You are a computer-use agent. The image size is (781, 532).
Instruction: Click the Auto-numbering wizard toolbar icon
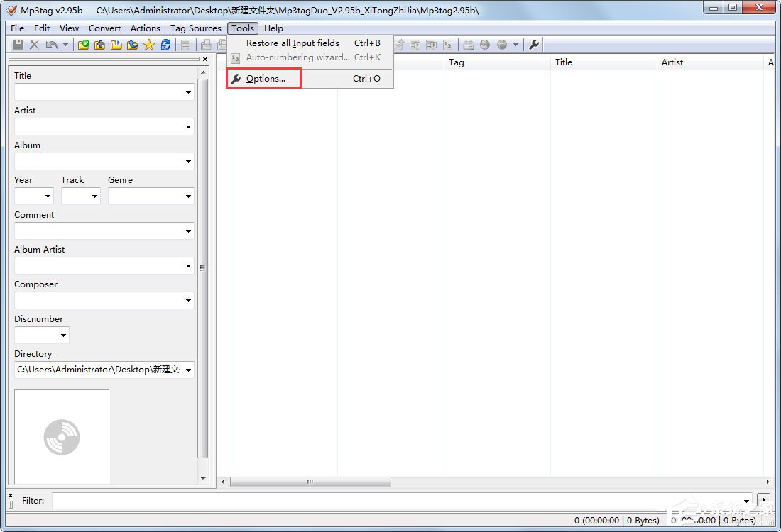click(x=448, y=45)
